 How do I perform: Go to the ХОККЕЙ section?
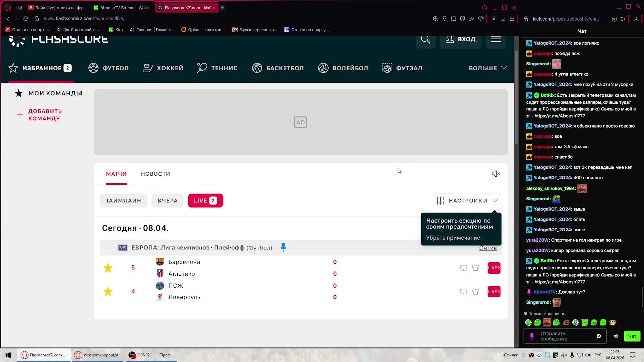tap(163, 68)
